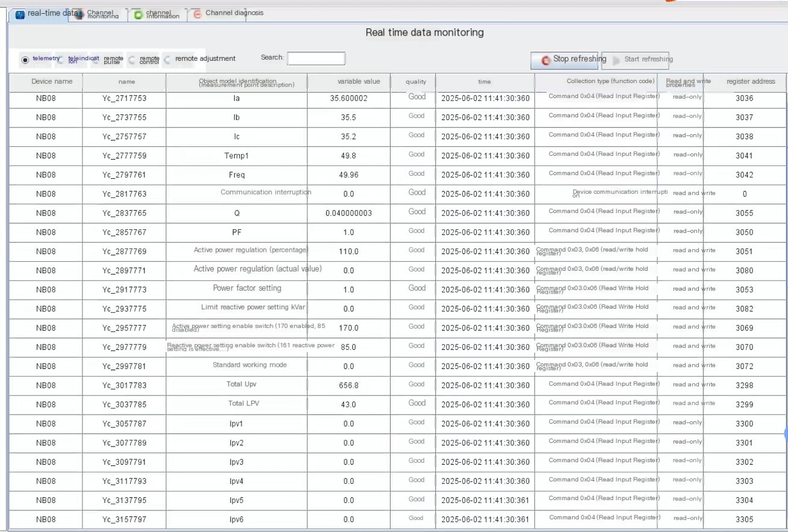Click the green channel information tab icon
The width and height of the screenshot is (788, 532).
point(138,15)
